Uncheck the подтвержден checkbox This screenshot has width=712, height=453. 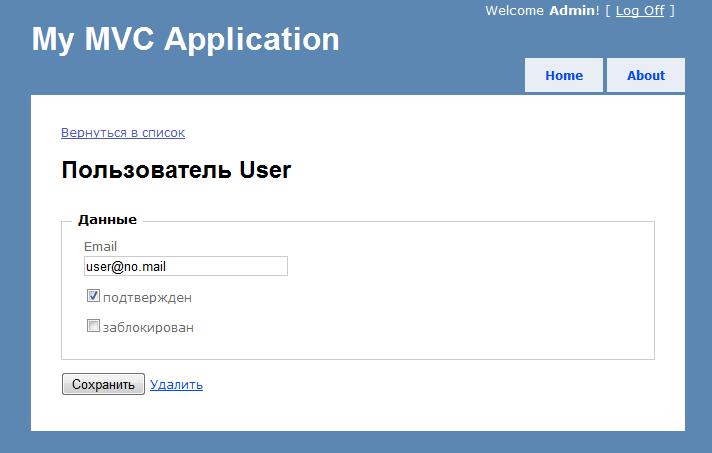[x=93, y=296]
